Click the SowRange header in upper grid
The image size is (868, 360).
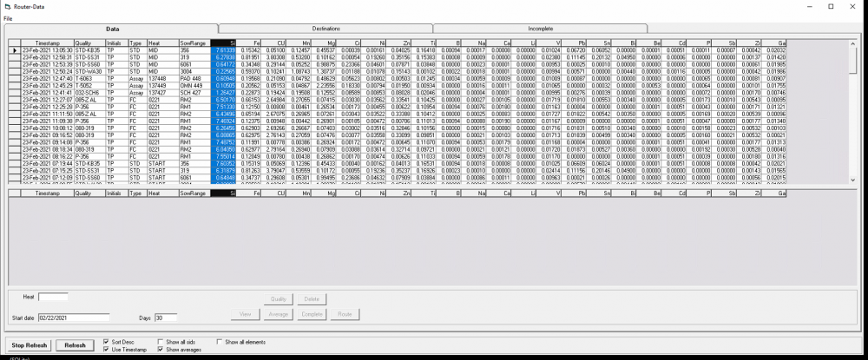[x=194, y=43]
